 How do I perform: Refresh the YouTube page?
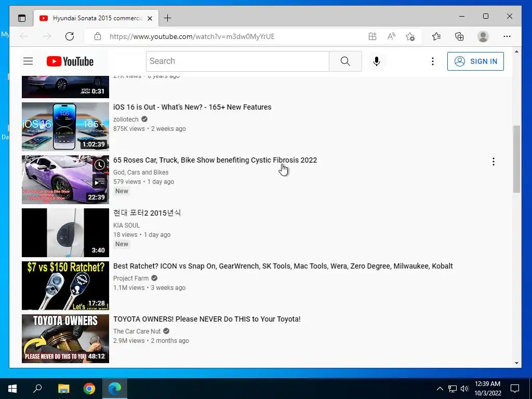pyautogui.click(x=70, y=36)
